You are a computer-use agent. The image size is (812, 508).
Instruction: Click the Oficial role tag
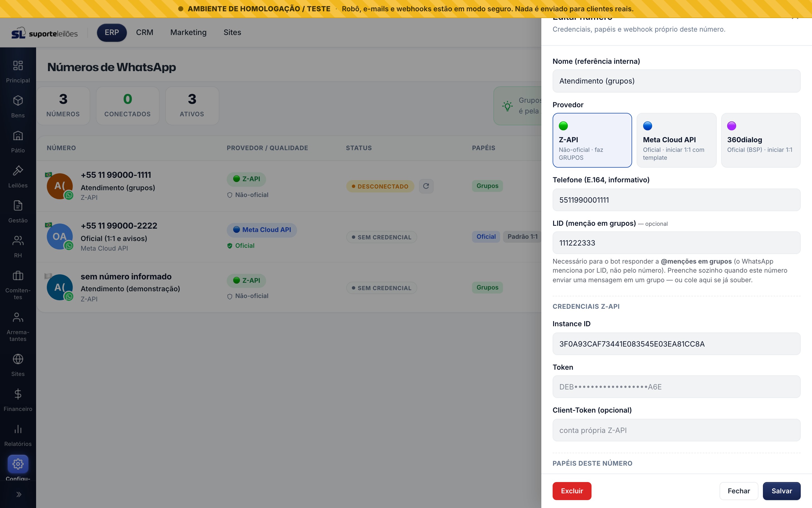point(486,237)
